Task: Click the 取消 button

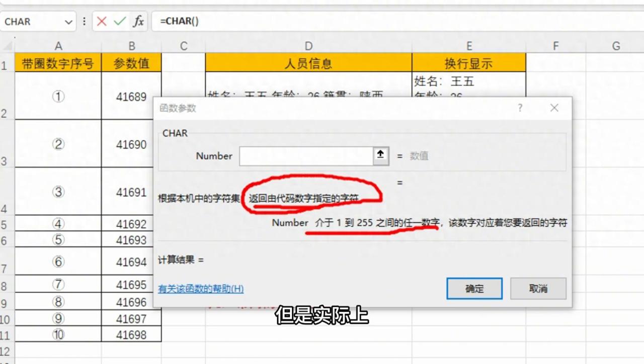Action: [538, 289]
